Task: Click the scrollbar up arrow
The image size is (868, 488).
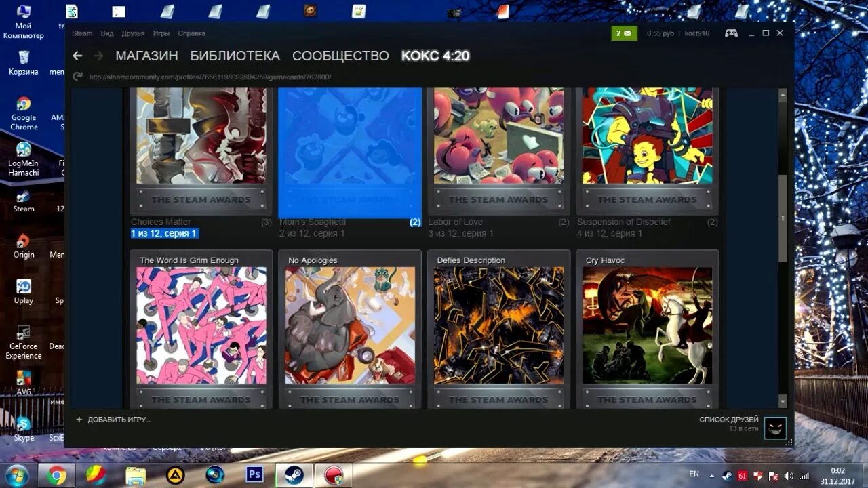Action: point(782,95)
